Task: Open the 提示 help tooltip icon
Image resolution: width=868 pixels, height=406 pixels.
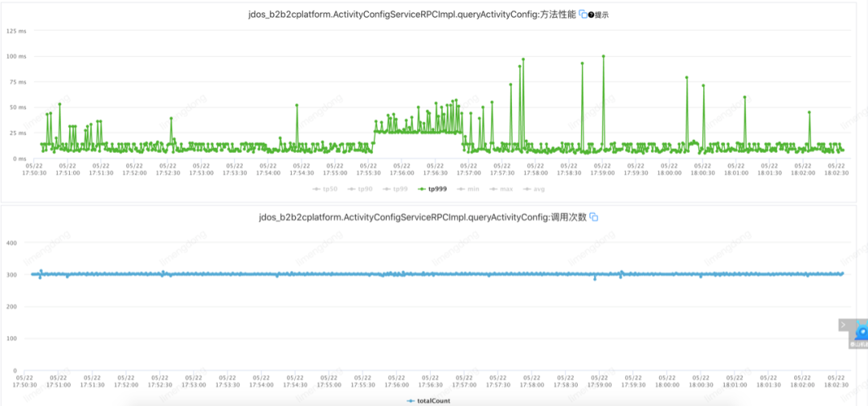Action: 592,15
